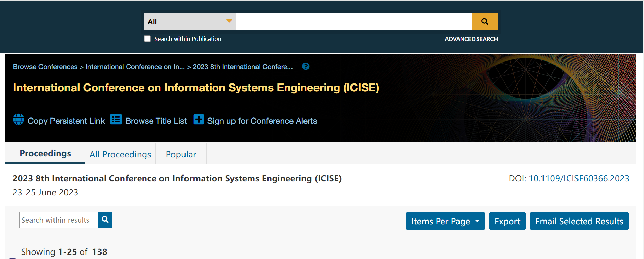Image resolution: width=644 pixels, height=259 pixels.
Task: Click Browse Title List text
Action: point(156,121)
